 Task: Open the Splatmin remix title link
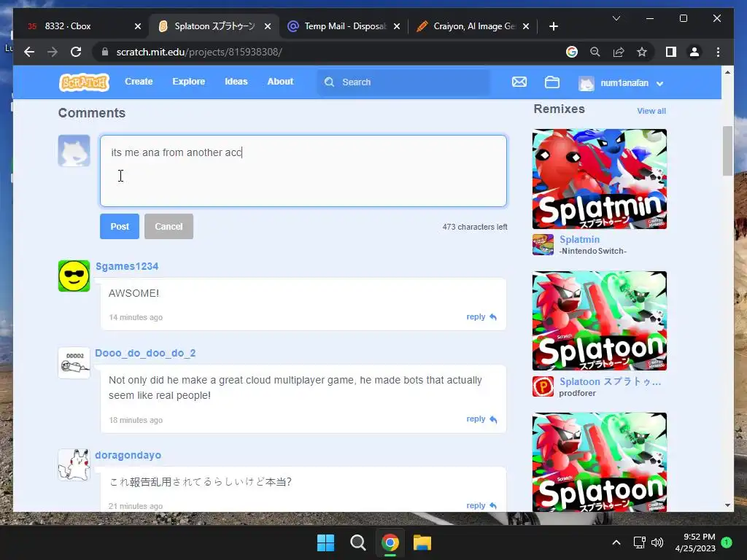[579, 239]
